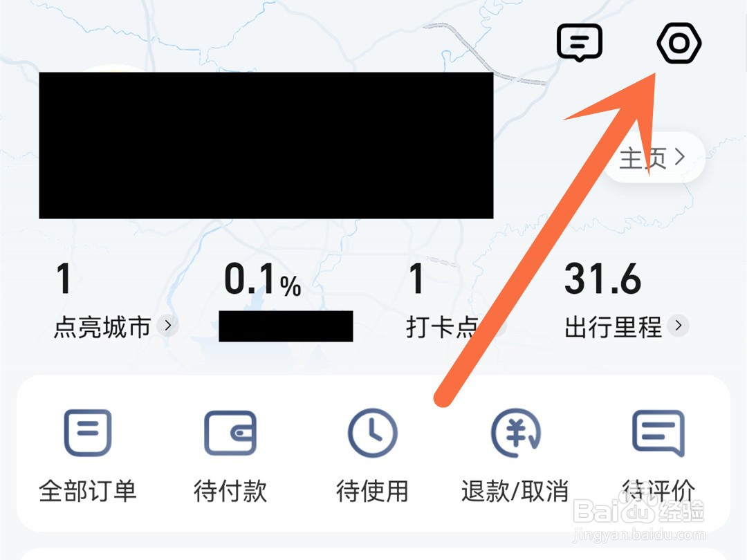
Task: Tap the 0.1% percentage statistic
Action: tap(263, 280)
